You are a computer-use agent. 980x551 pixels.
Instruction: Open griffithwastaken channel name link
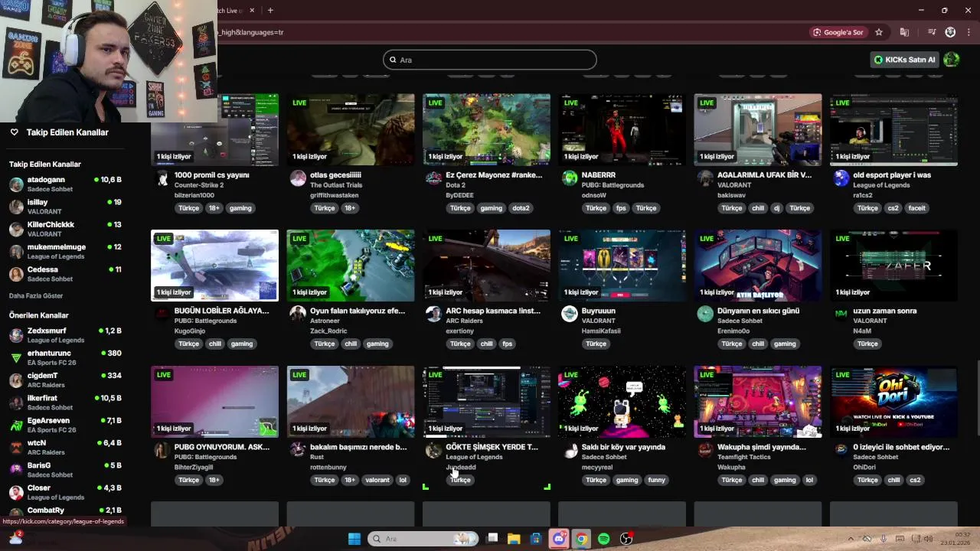pyautogui.click(x=333, y=195)
